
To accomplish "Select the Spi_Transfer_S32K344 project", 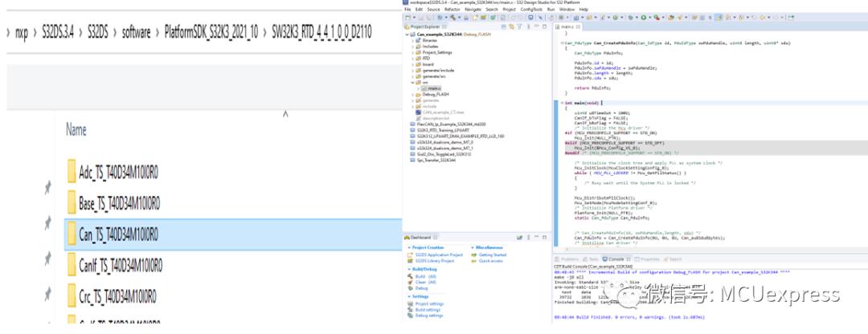I will [x=436, y=160].
